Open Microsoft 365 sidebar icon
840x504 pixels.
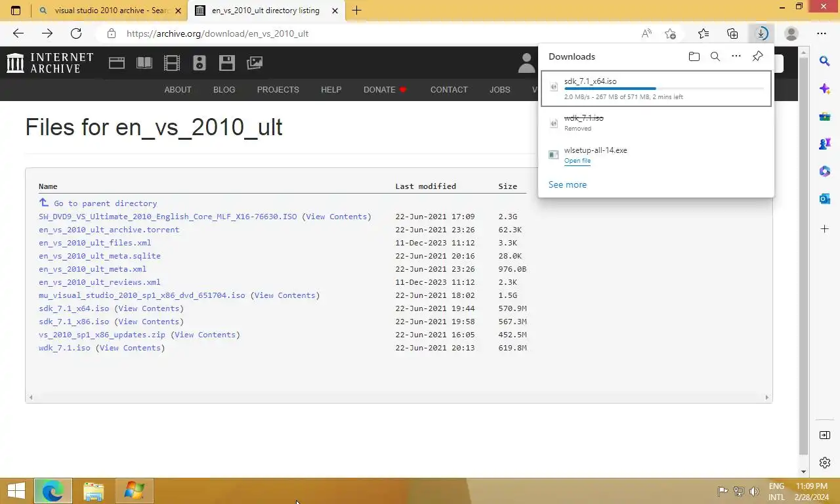(825, 171)
